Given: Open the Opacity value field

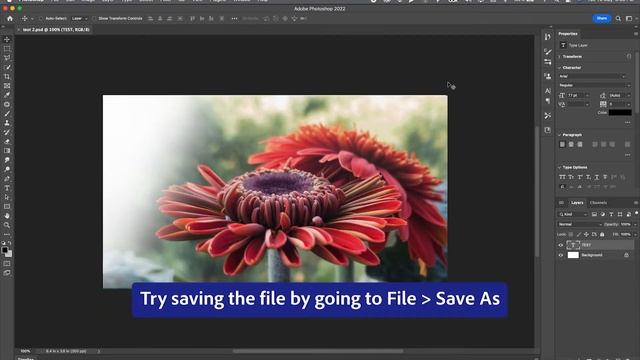Looking at the screenshot, I should click(x=626, y=224).
